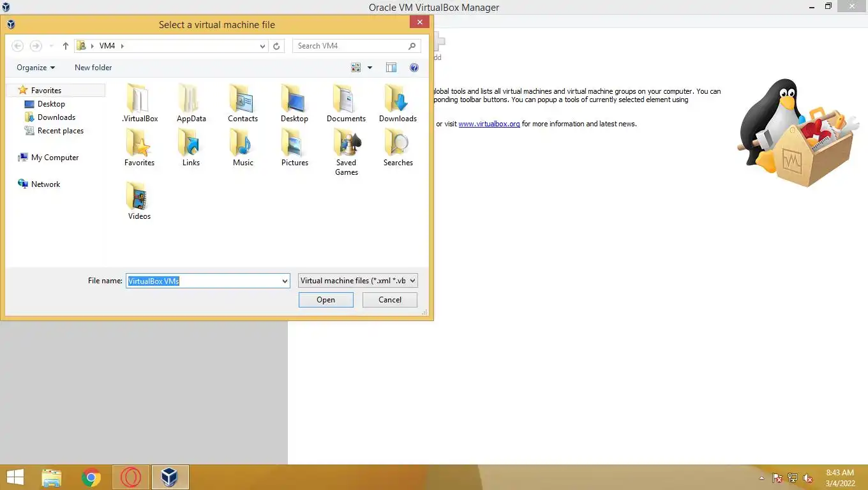Click the Back navigation arrow
The image size is (868, 490).
point(18,46)
